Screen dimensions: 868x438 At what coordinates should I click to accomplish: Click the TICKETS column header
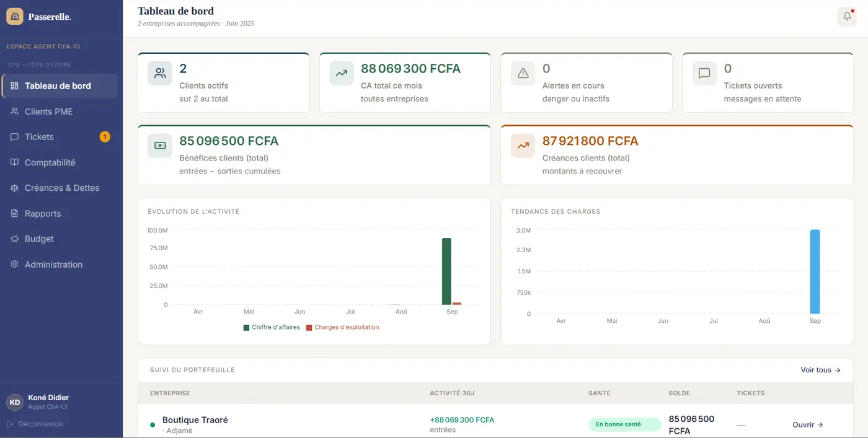point(751,393)
